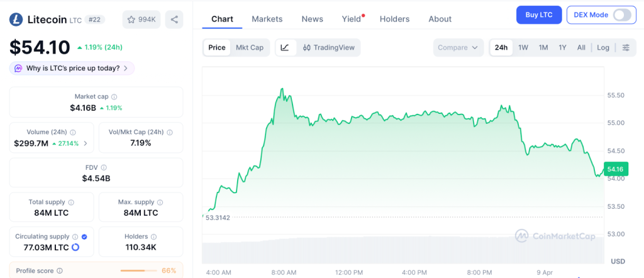This screenshot has width=644, height=278.
Task: Select the 1W time range
Action: click(523, 48)
